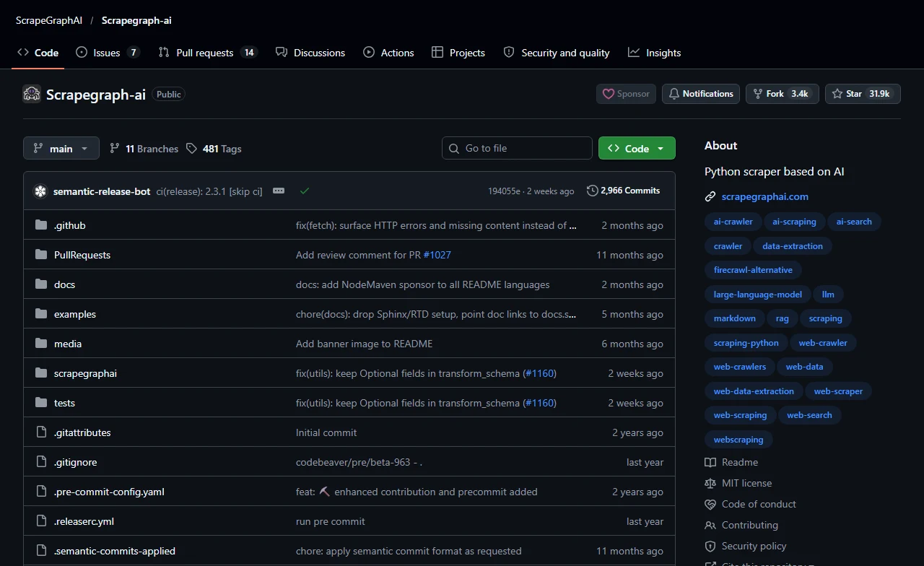Focus the Go to file search field
The width and height of the screenshot is (924, 566).
tap(517, 148)
